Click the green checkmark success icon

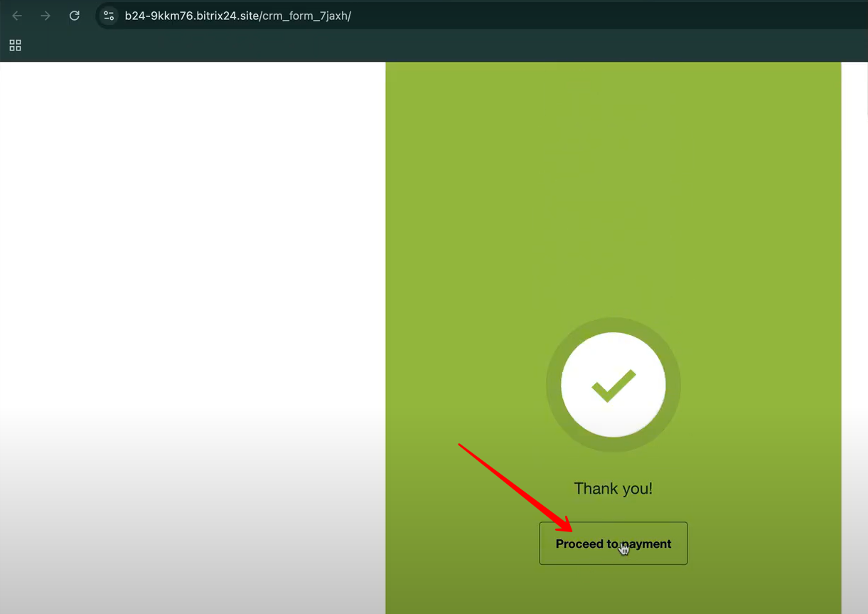pos(614,386)
